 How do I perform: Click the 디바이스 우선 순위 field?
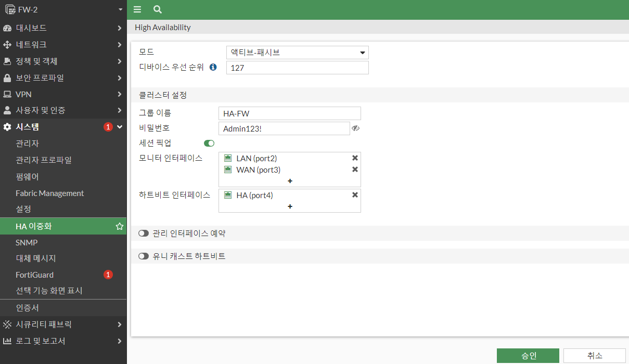click(x=298, y=68)
